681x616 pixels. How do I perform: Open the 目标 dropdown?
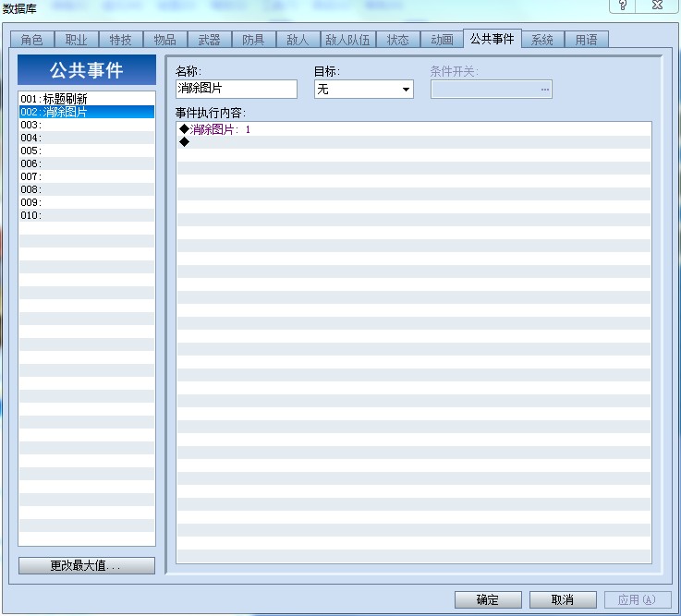click(363, 89)
